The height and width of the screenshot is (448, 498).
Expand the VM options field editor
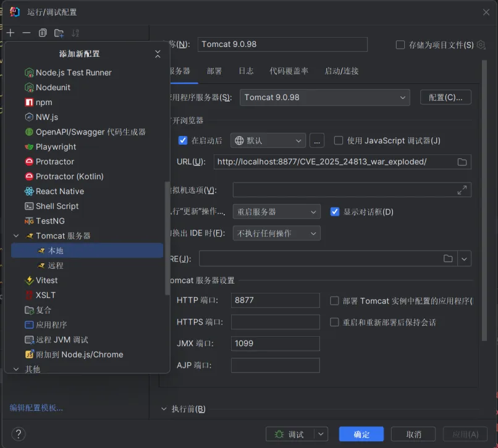pyautogui.click(x=462, y=190)
